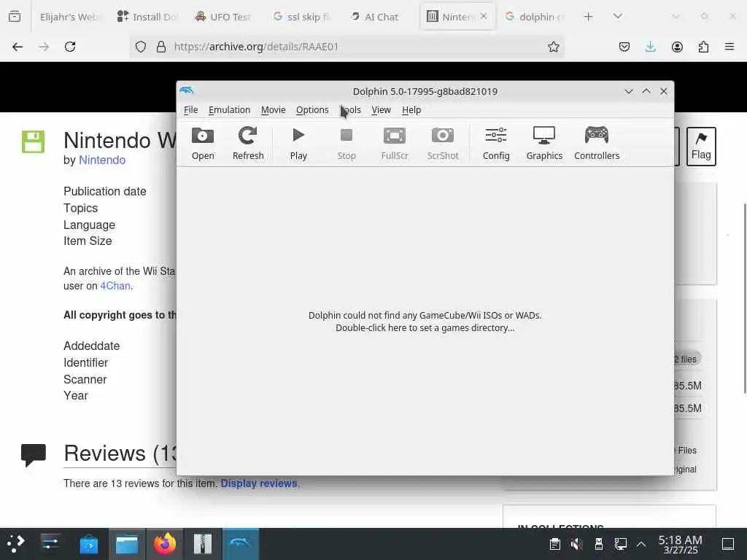747x560 pixels.
Task: Close the Nintendo archive tab
Action: (x=484, y=16)
